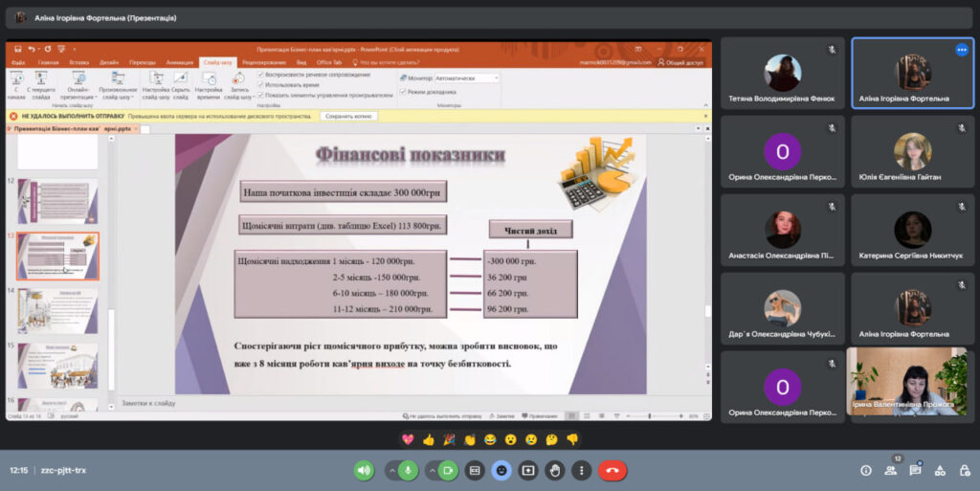This screenshot has height=491, width=980.
Task: Open the meeting details info icon
Action: tap(866, 470)
